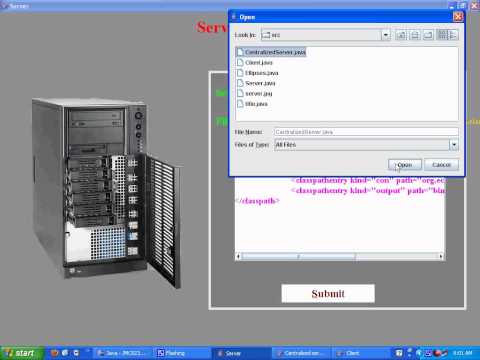Click the File Name input field
This screenshot has width=480, height=360.
coord(366,132)
